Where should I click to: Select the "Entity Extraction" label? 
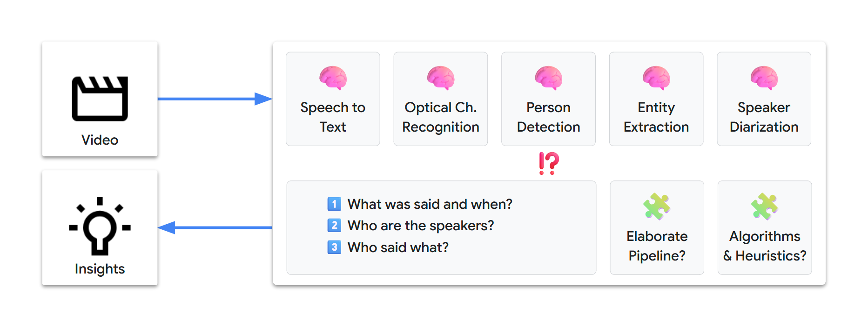[656, 117]
